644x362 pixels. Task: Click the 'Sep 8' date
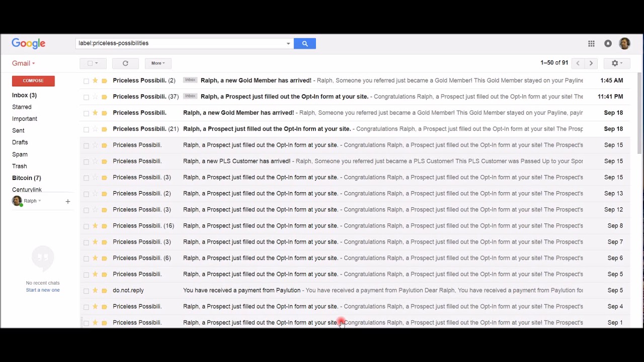pyautogui.click(x=615, y=226)
